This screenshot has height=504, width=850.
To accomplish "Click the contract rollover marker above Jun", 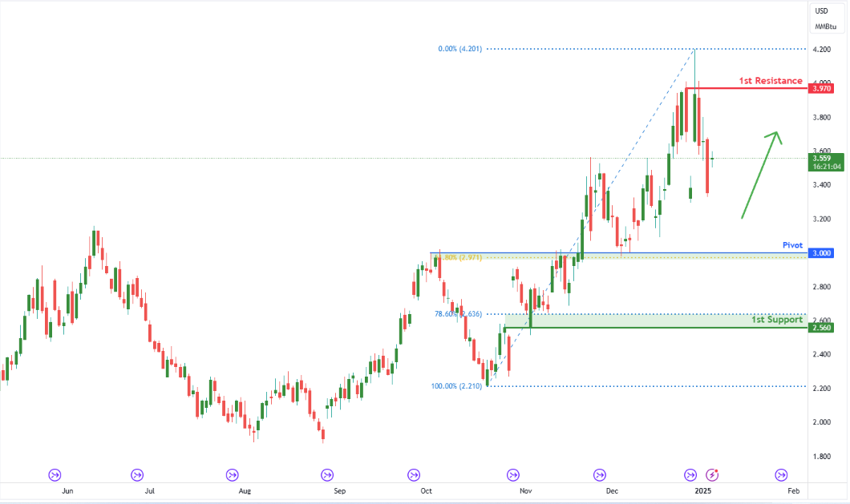I will 55,475.
